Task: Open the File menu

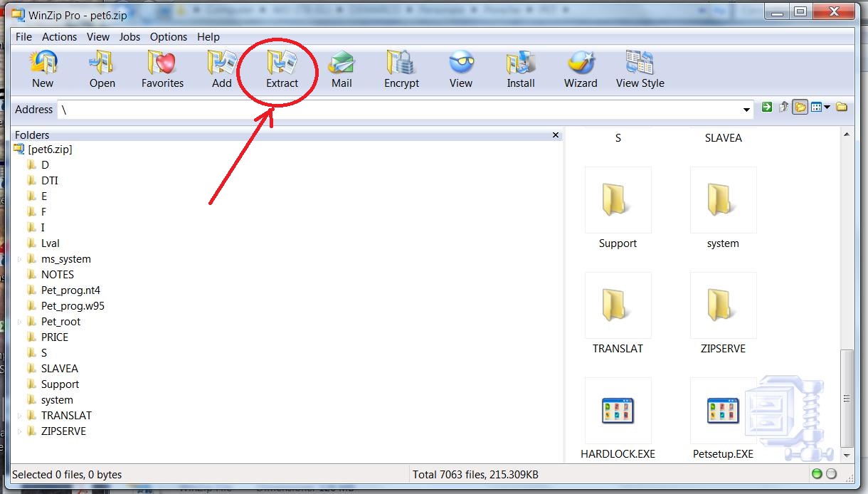Action: (x=23, y=37)
